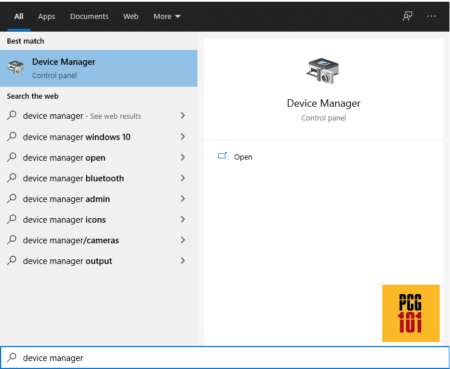Click large Device Manager icon in preview pane

tap(323, 71)
